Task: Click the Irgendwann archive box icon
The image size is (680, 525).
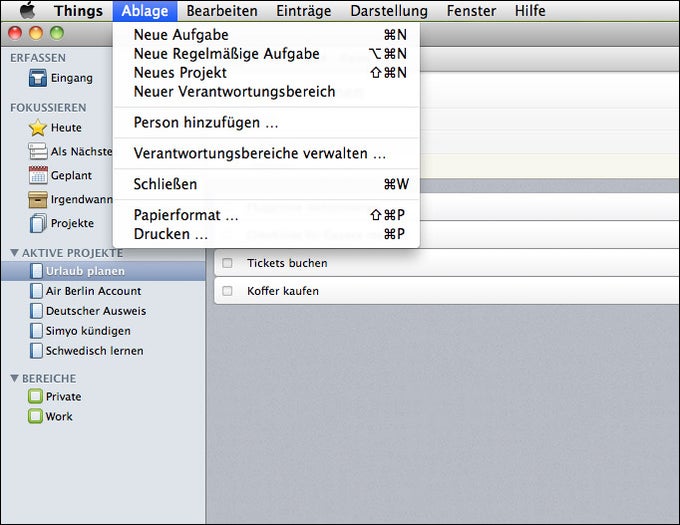Action: pos(38,199)
